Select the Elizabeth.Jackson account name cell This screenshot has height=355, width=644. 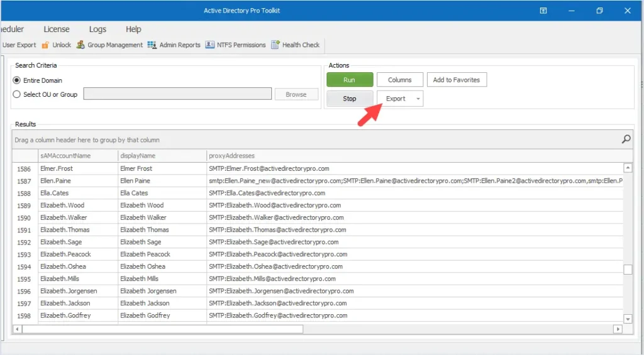pos(78,303)
